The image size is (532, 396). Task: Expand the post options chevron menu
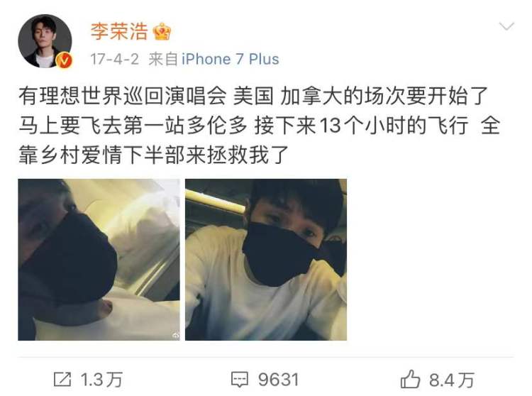[x=506, y=26]
